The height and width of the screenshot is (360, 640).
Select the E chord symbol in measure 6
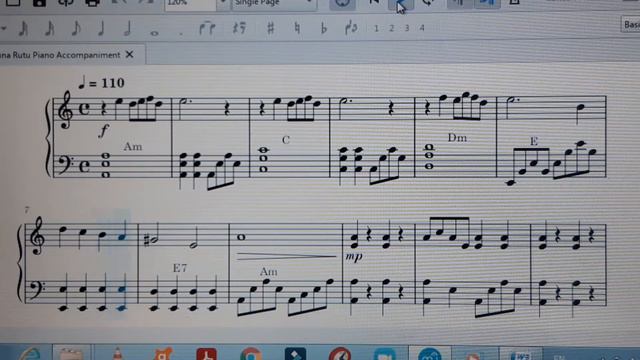click(x=533, y=141)
